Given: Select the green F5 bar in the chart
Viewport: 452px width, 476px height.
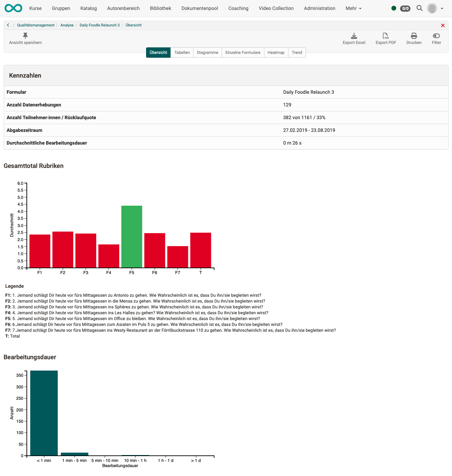Looking at the screenshot, I should [131, 236].
